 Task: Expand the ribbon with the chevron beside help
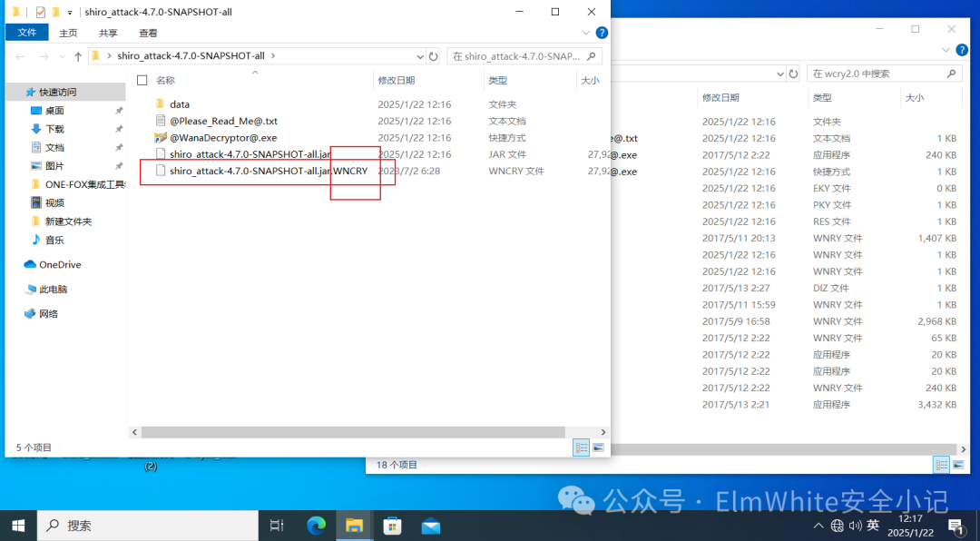click(x=585, y=33)
